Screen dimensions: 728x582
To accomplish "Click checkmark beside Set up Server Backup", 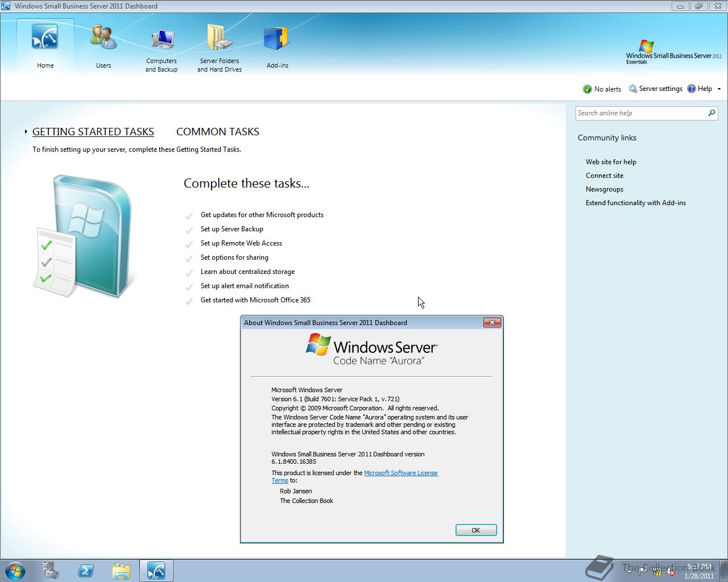I will [x=189, y=230].
